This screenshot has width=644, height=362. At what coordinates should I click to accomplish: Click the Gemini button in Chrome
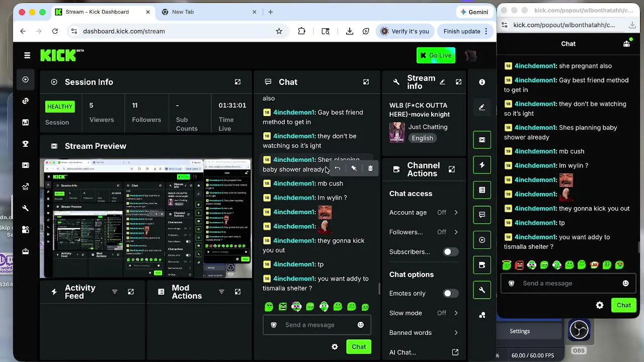click(474, 12)
